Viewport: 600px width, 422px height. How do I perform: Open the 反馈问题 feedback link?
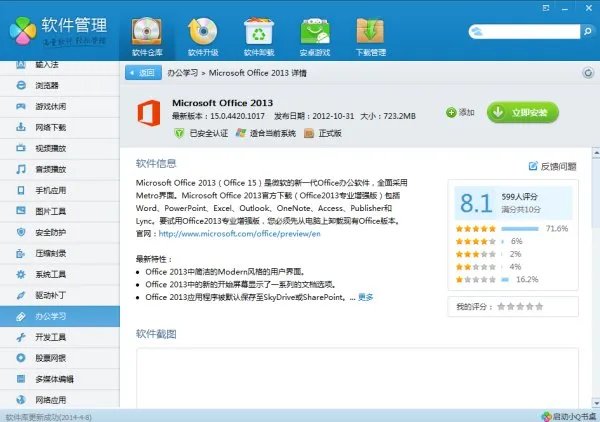[552, 166]
